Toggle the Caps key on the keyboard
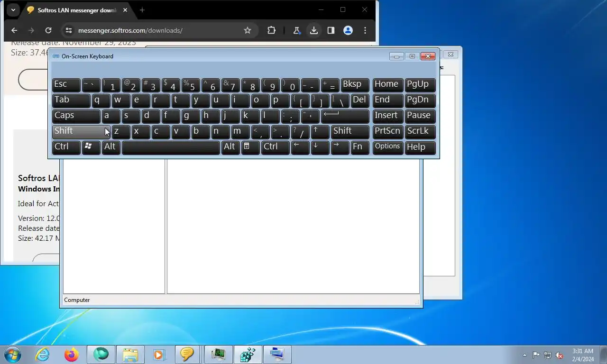 [76, 116]
